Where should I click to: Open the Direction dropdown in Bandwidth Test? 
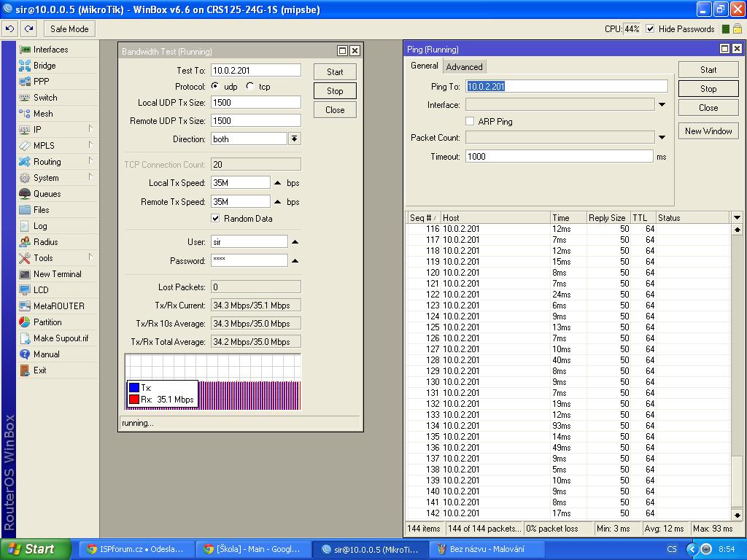295,139
